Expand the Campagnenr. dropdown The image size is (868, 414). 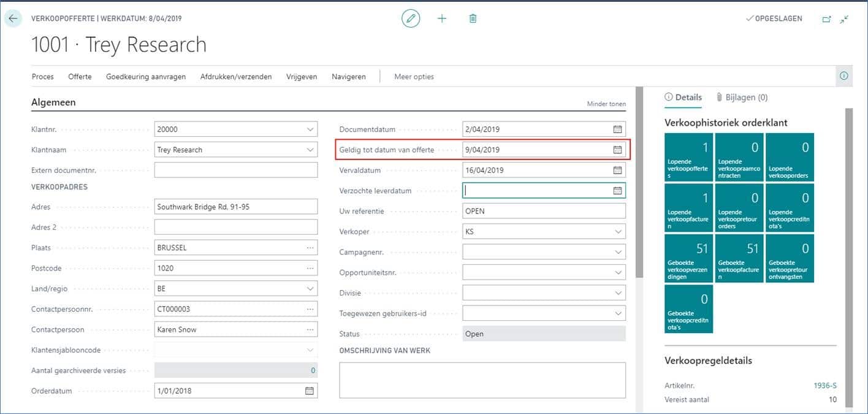point(618,252)
